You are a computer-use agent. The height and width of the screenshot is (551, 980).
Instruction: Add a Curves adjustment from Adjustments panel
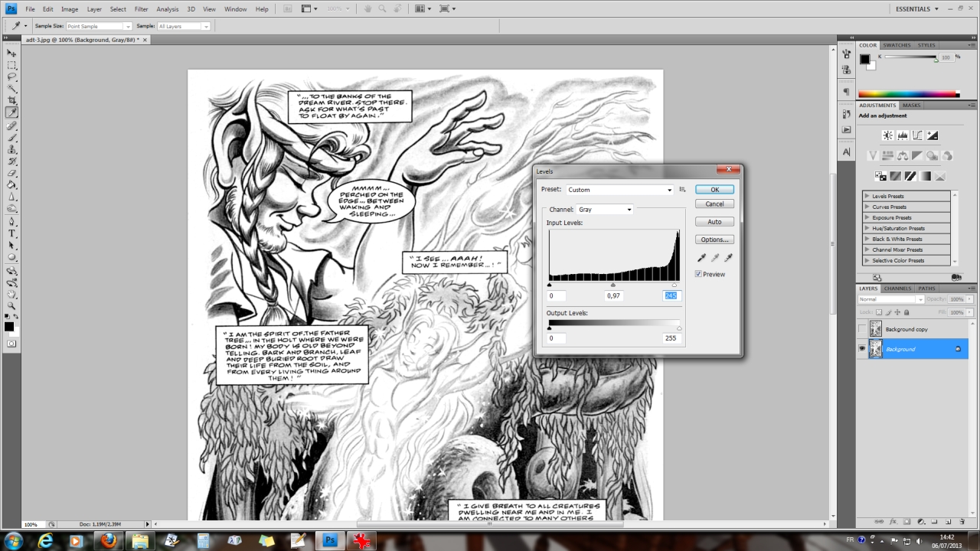(x=917, y=135)
